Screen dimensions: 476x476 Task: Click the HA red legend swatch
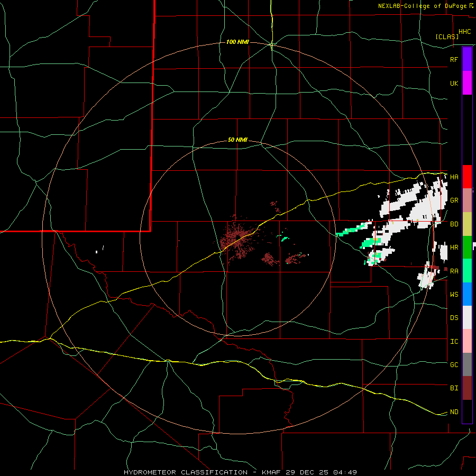[467, 177]
